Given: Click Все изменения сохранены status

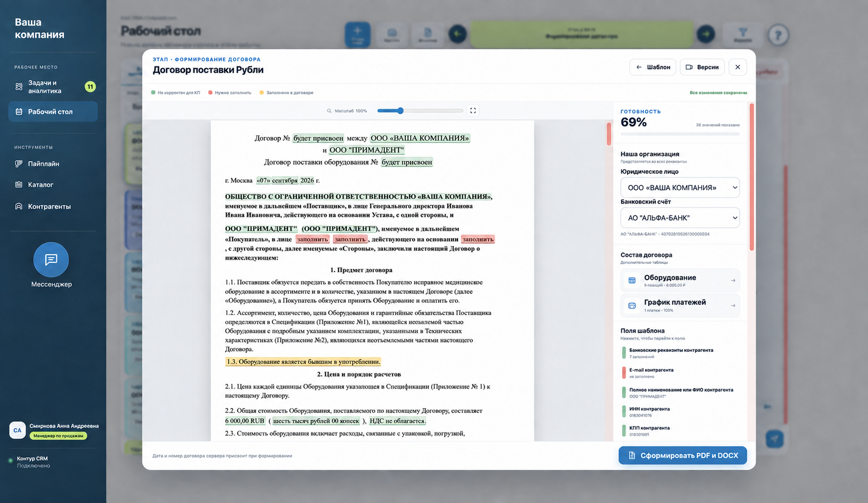Looking at the screenshot, I should (718, 93).
